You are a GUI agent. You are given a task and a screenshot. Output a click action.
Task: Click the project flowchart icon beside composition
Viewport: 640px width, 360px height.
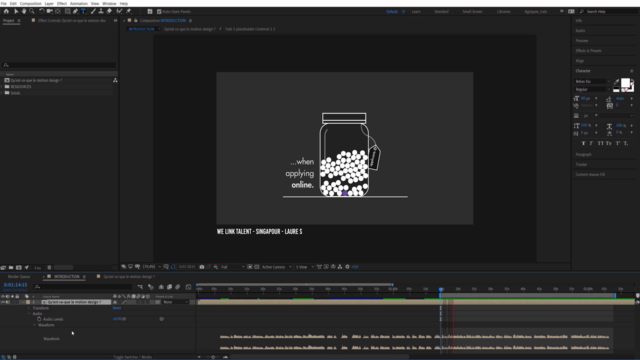pos(115,80)
